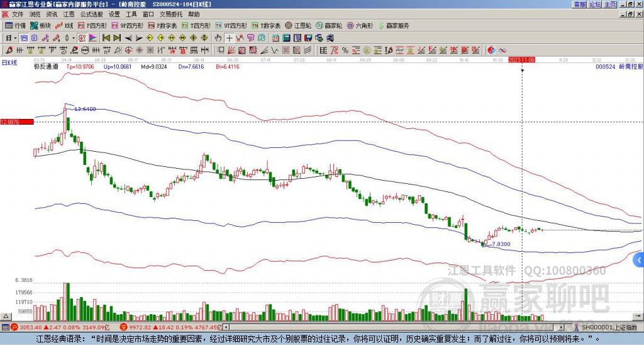The width and height of the screenshot is (644, 345).
Task: Click the horizontal scrollbar right arrow
Action: 561,327
